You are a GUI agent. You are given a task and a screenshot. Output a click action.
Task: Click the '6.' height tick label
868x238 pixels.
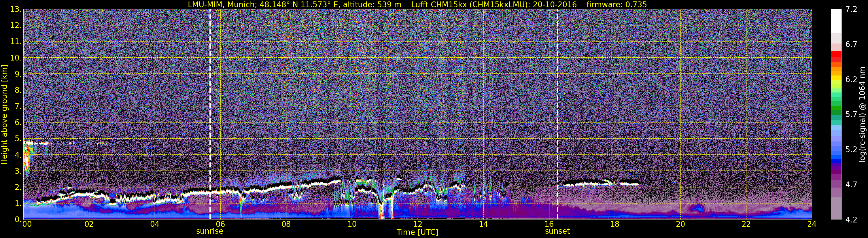(x=18, y=123)
